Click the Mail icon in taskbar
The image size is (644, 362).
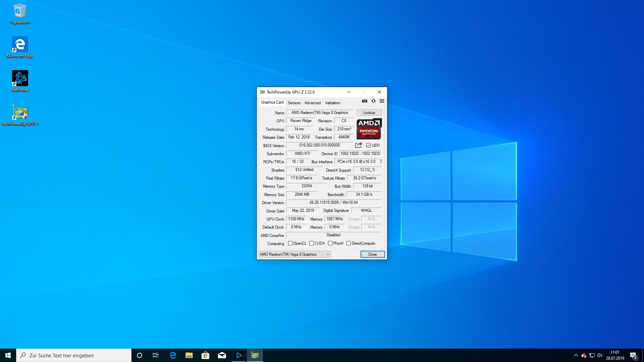[x=222, y=355]
